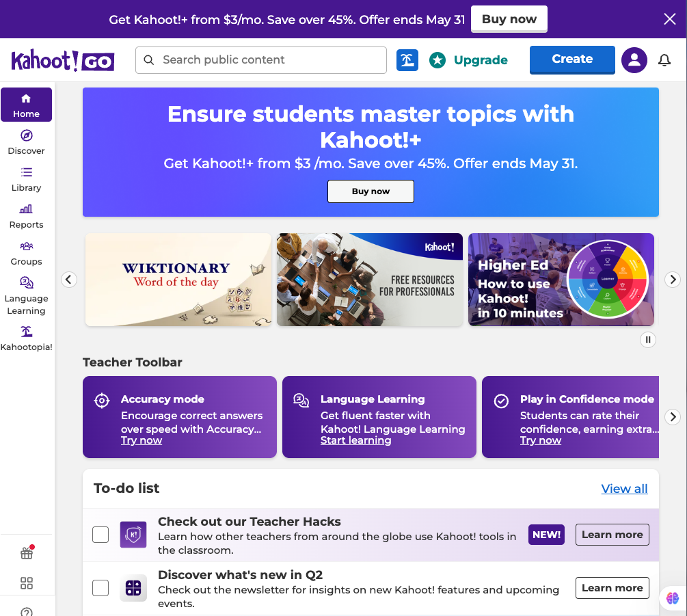Click Learn more for Teacher Hacks
The height and width of the screenshot is (616, 687).
612,535
